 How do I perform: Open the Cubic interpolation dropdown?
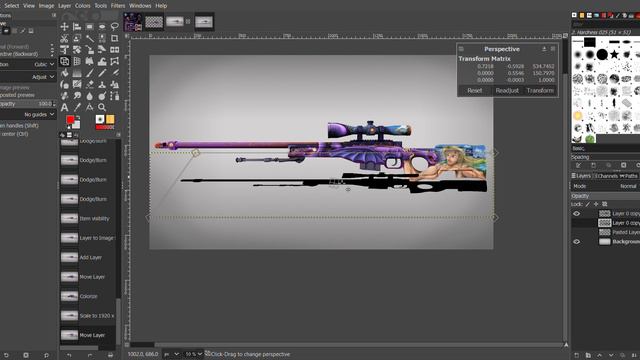(x=28, y=64)
